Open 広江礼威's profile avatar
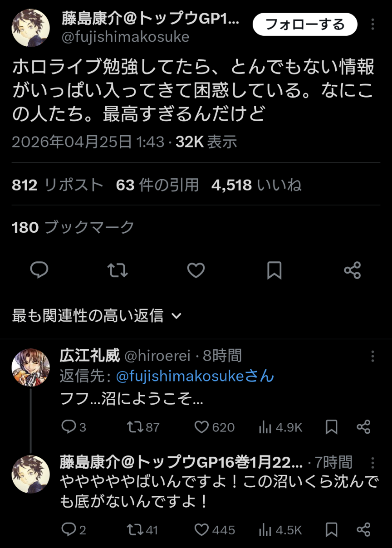 (30, 367)
